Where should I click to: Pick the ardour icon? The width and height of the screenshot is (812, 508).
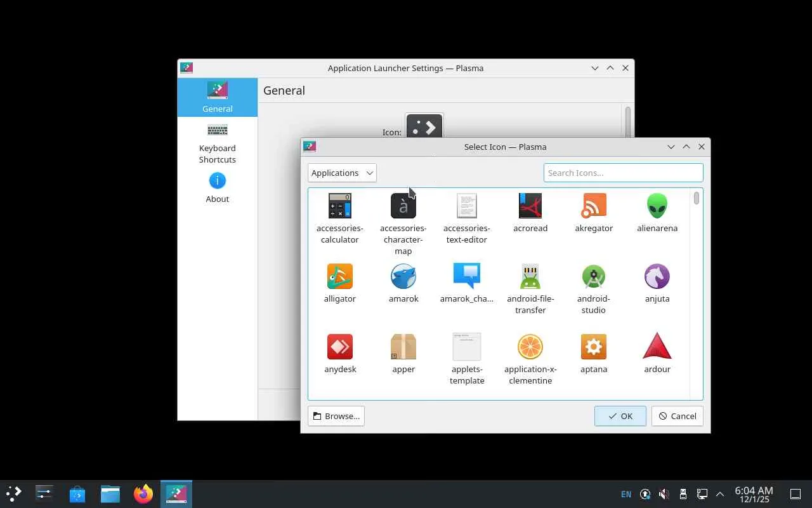(x=657, y=347)
